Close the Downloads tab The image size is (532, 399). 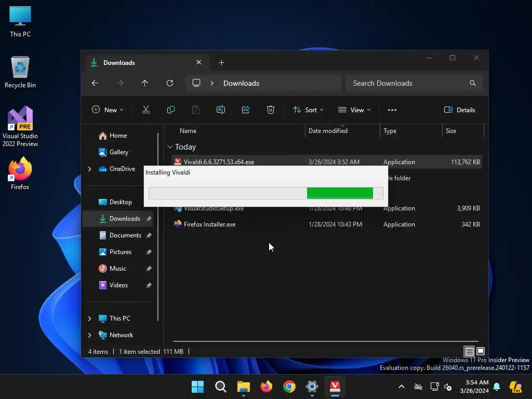point(199,62)
